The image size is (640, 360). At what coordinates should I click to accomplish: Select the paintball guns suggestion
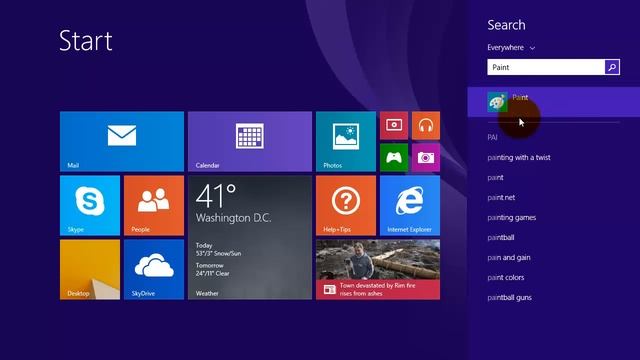[509, 298]
